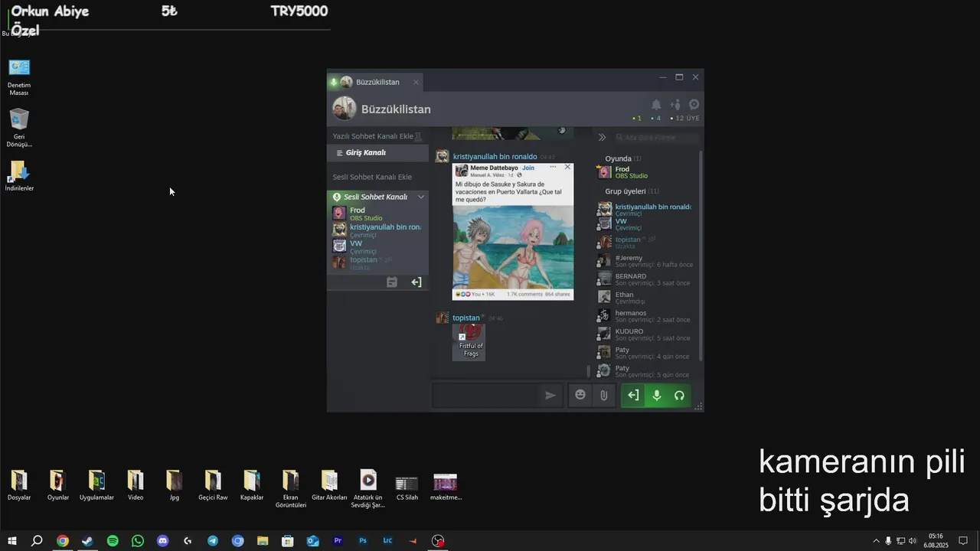Open group settings gear icon
The width and height of the screenshot is (980, 551).
[x=694, y=105]
